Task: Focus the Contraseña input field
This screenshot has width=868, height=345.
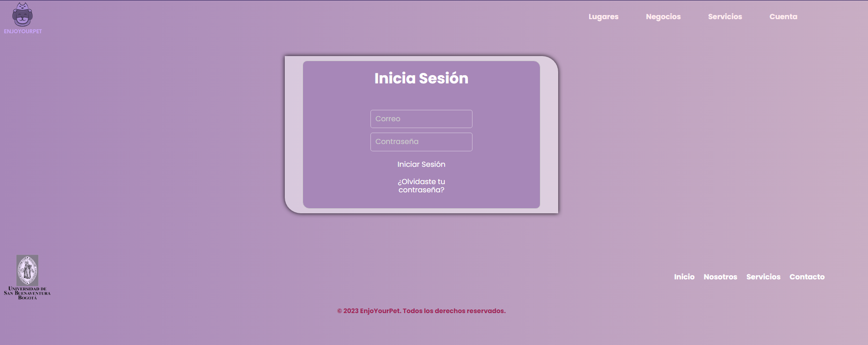Action: point(421,142)
